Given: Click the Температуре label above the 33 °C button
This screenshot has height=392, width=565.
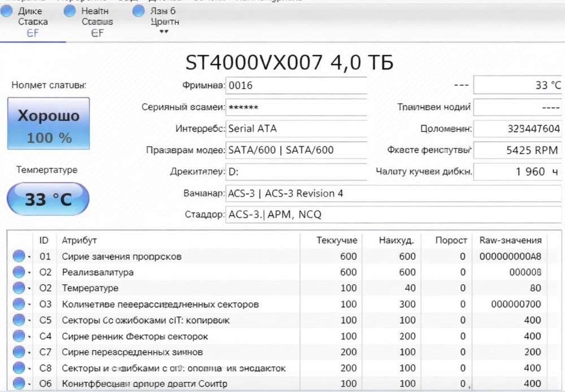Looking at the screenshot, I should tap(47, 169).
